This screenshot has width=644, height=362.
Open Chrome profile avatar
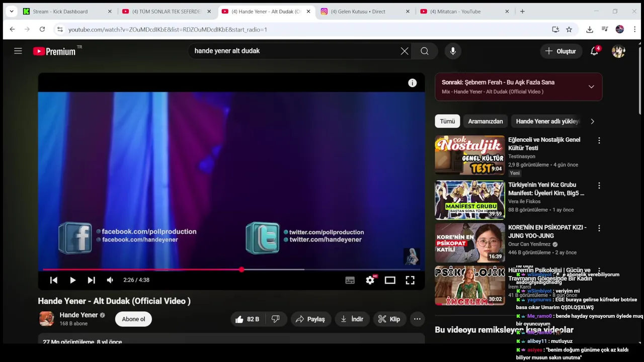coord(620,29)
